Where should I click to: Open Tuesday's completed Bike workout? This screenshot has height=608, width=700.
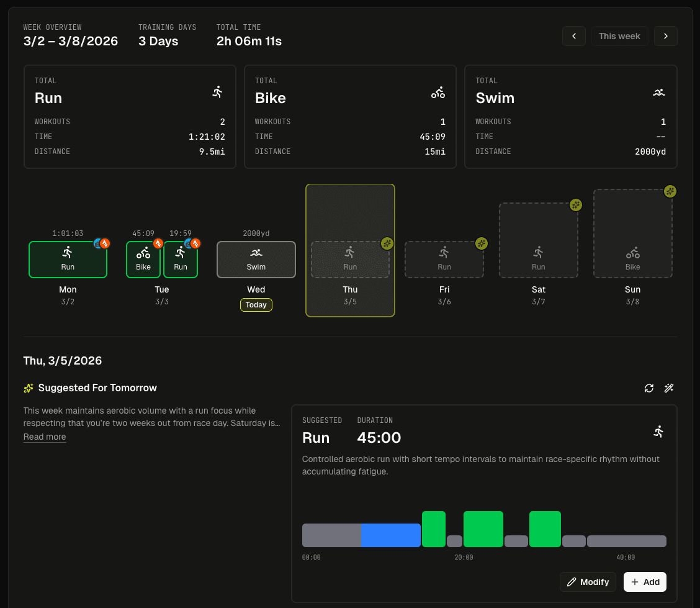click(x=143, y=260)
